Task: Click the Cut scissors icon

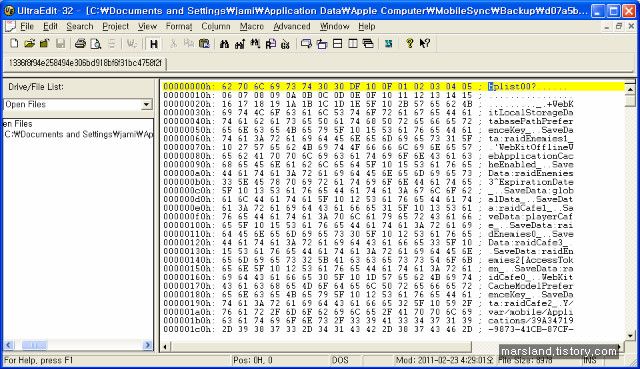Action: 173,43
